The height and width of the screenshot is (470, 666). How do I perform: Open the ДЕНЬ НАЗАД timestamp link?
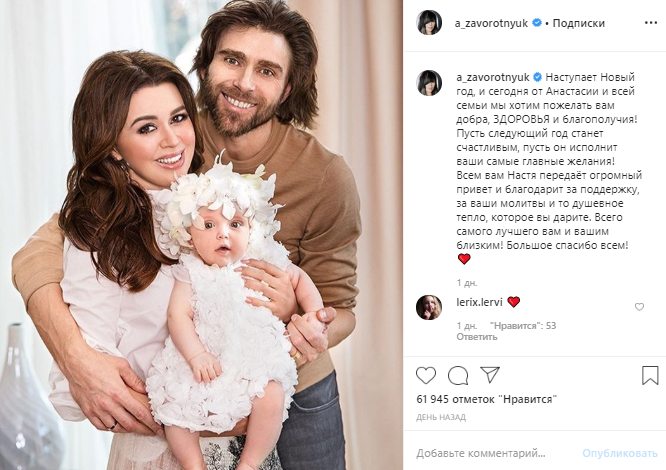[x=441, y=417]
